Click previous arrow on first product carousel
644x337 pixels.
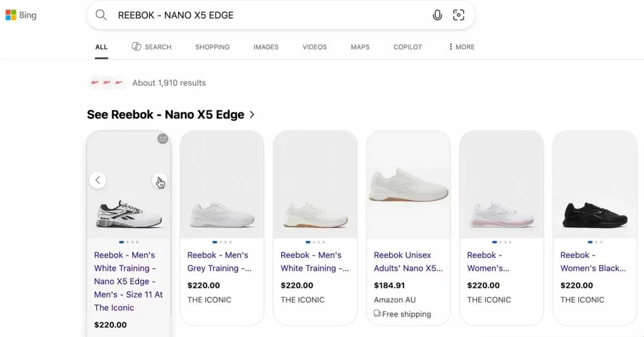pos(98,180)
